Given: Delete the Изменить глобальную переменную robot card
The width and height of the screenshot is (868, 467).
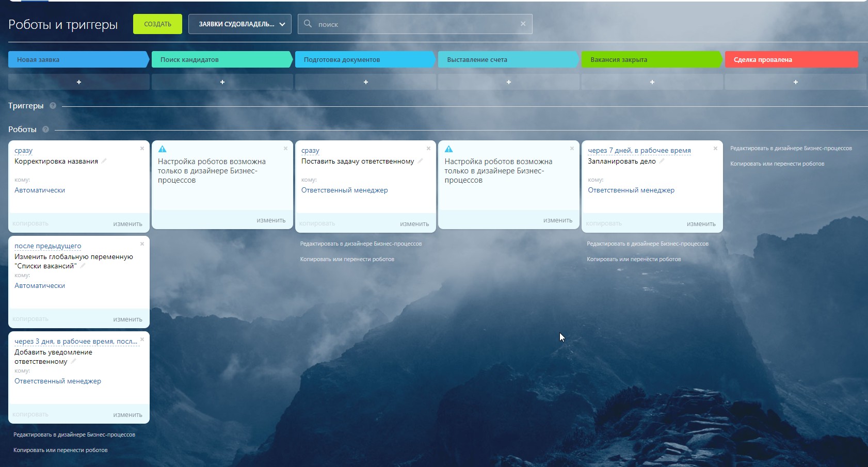Looking at the screenshot, I should (142, 244).
